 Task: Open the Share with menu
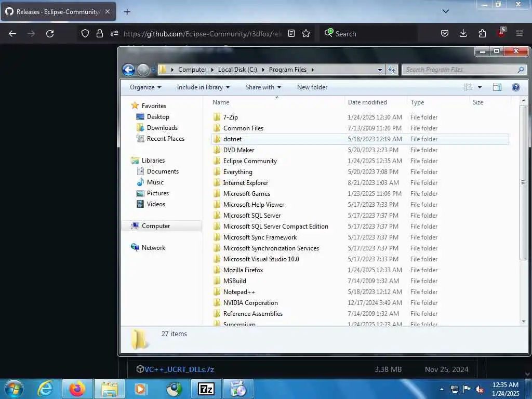pos(263,87)
